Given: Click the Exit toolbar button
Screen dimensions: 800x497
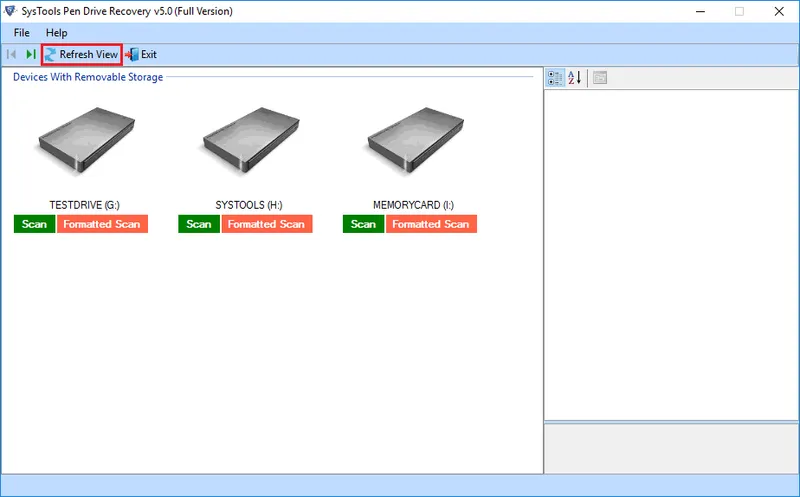Looking at the screenshot, I should 141,54.
